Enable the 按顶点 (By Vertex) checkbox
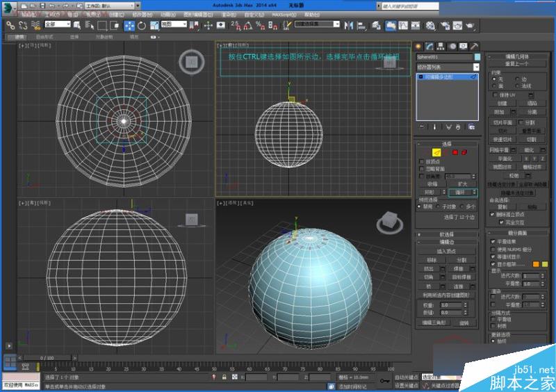This screenshot has width=556, height=392. pyautogui.click(x=422, y=161)
